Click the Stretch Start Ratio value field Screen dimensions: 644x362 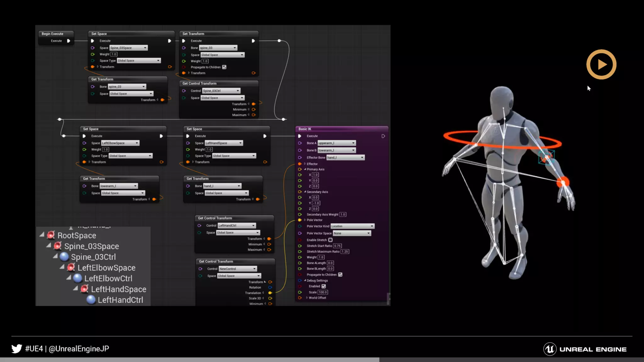click(337, 246)
